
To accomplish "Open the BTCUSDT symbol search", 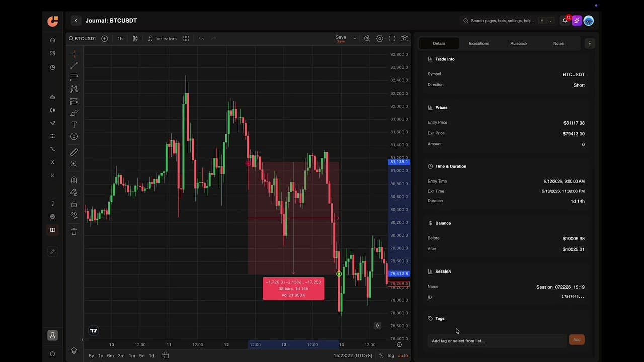I will [x=82, y=38].
